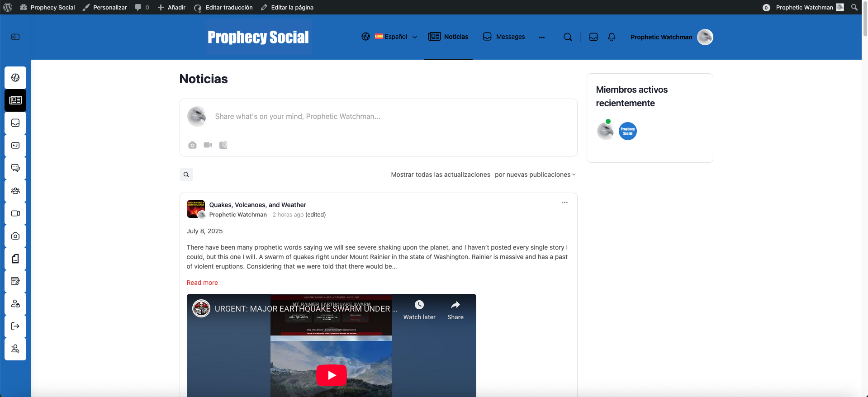The width and height of the screenshot is (868, 397).
Task: Open the header inbox messages icon
Action: [x=593, y=37]
